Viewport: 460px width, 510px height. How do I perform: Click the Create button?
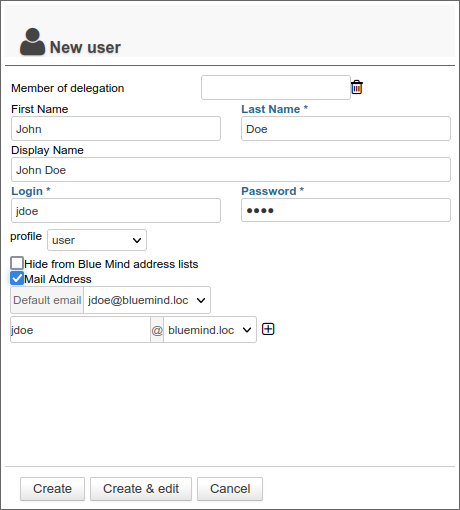(52, 489)
